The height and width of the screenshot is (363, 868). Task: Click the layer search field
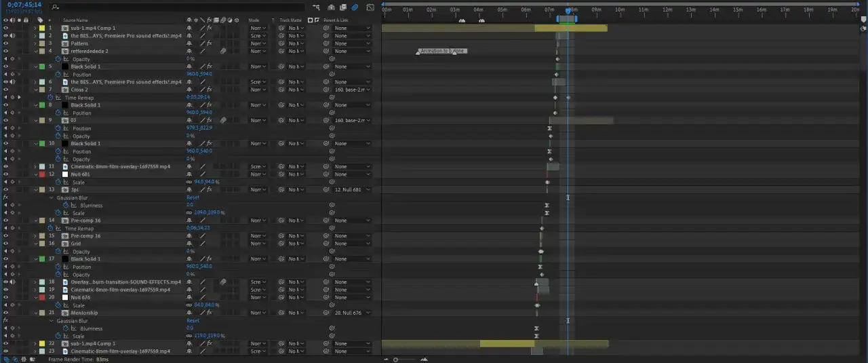(x=178, y=7)
